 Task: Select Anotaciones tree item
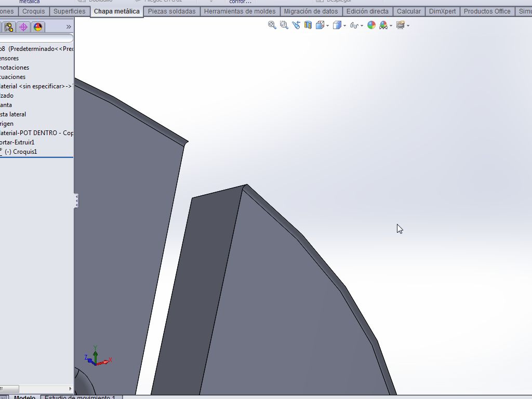(x=15, y=68)
